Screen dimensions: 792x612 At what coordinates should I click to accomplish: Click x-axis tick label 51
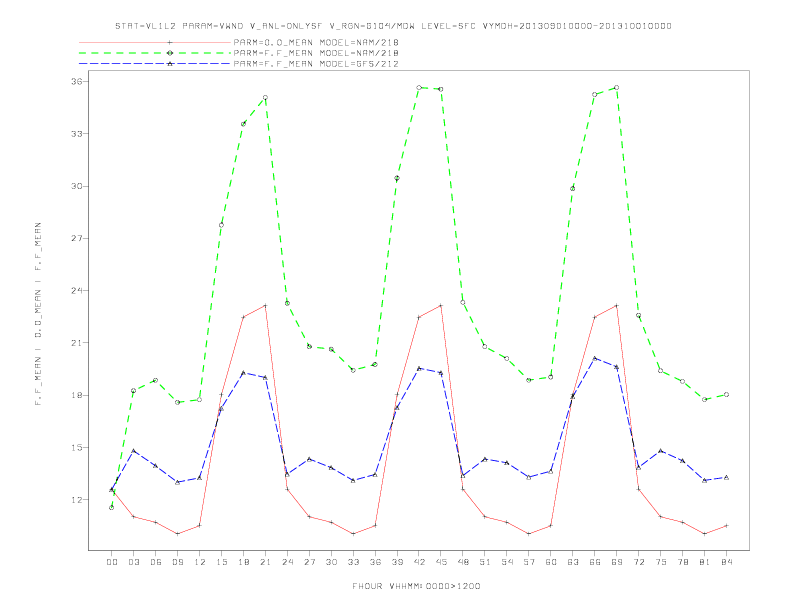pyautogui.click(x=485, y=562)
